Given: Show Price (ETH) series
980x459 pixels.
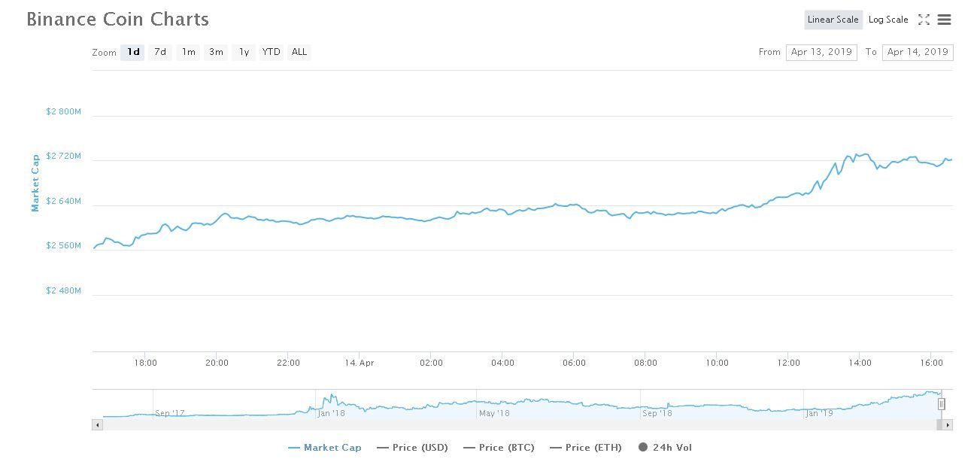Looking at the screenshot, I should [586, 448].
